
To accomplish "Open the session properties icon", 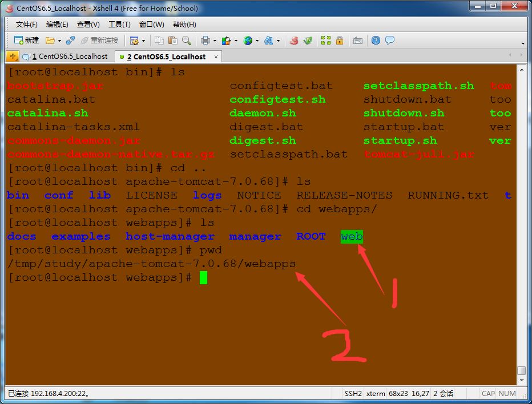I will 134,41.
